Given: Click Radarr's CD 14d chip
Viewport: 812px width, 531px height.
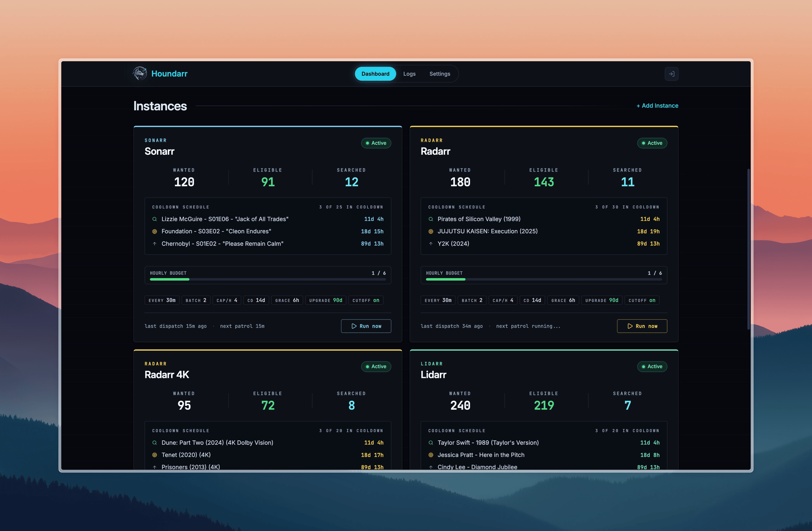Looking at the screenshot, I should point(532,300).
